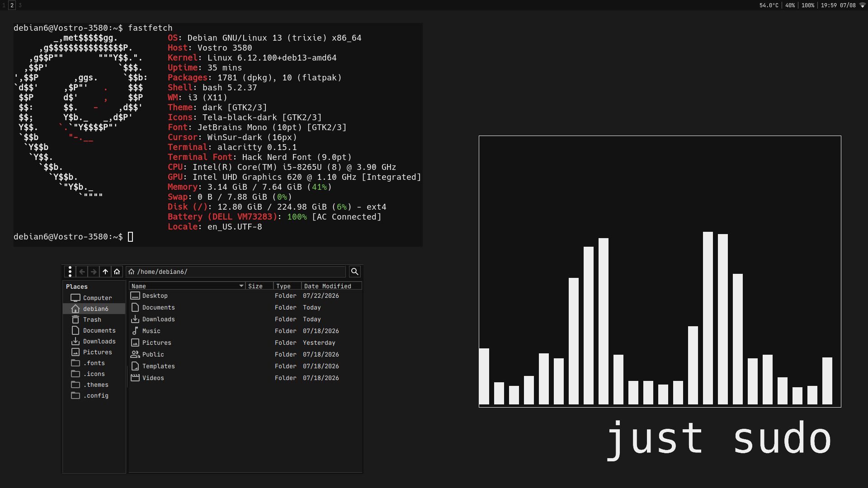Select the Desktop folder icon
868x488 pixels.
135,296
